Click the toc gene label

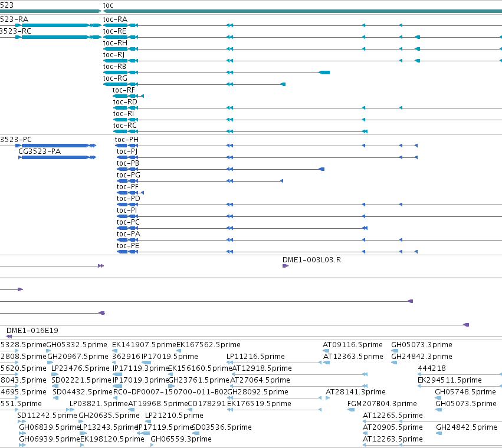click(x=108, y=5)
